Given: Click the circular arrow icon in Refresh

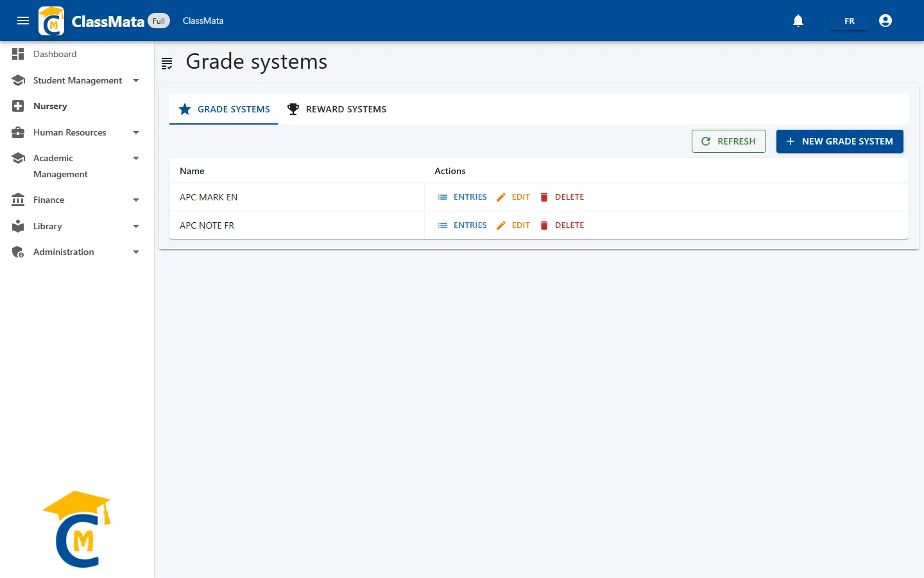Looking at the screenshot, I should [x=706, y=141].
